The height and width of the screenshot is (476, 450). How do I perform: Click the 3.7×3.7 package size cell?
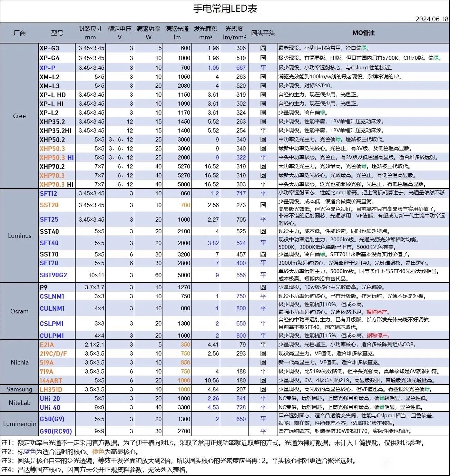click(90, 287)
